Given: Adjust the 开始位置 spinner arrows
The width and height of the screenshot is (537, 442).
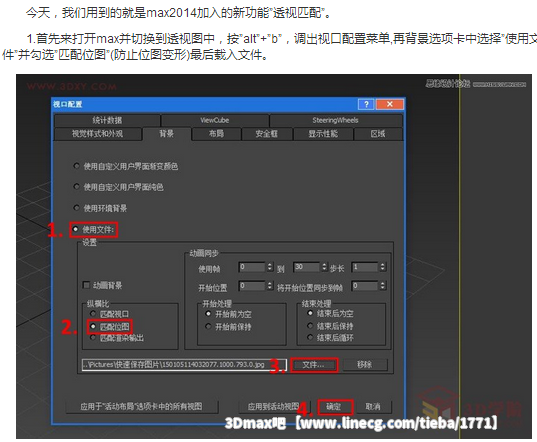Looking at the screenshot, I should coord(270,286).
